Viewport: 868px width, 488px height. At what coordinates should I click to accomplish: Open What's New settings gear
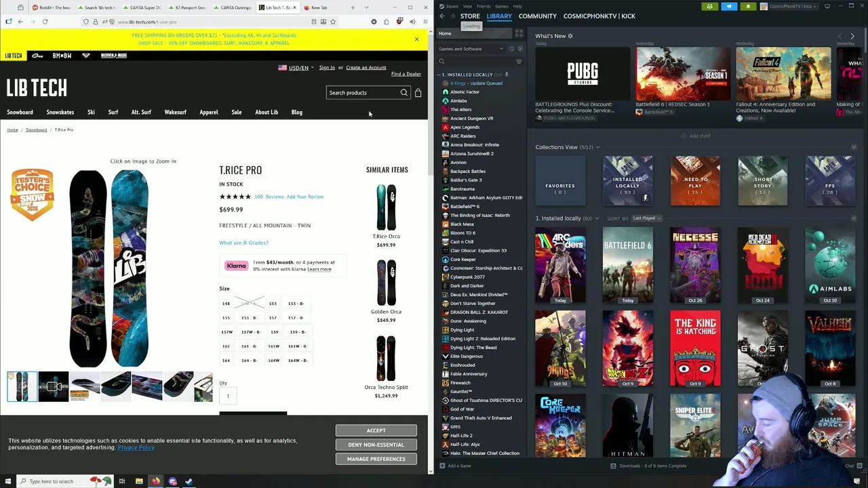pos(570,36)
